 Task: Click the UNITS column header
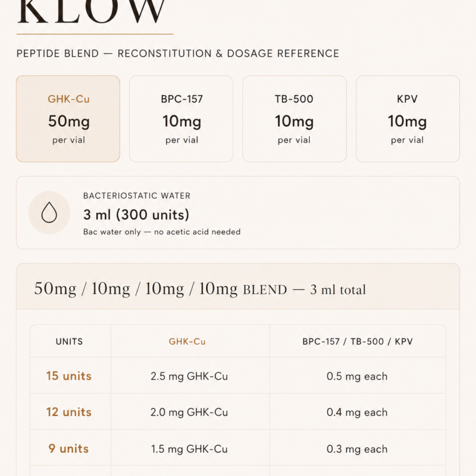[69, 342]
